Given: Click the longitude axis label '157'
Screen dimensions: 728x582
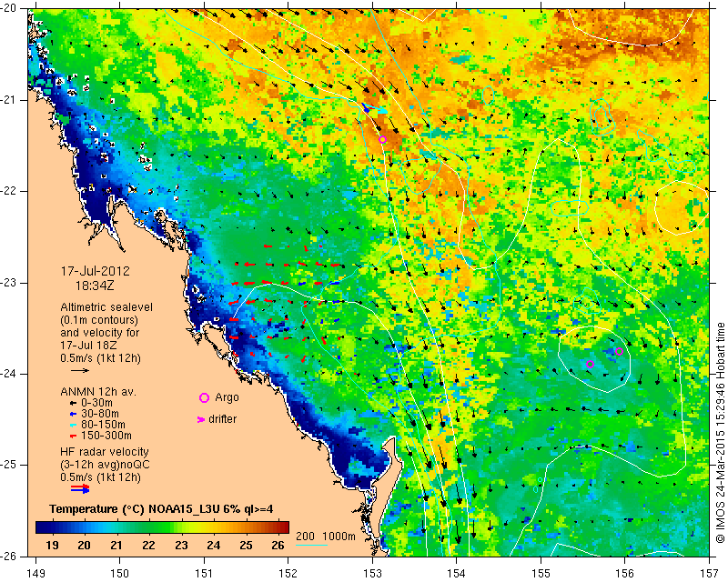Looking at the screenshot, I should [710, 573].
